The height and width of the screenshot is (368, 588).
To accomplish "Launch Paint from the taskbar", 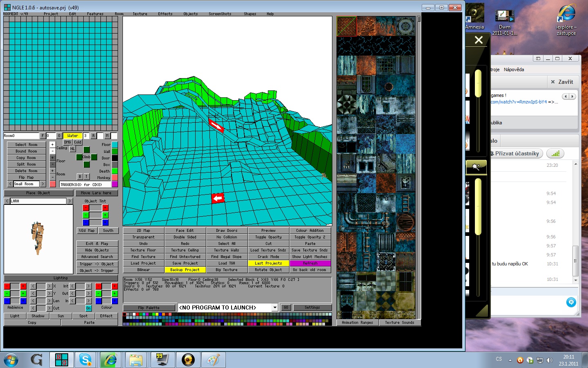I will (213, 360).
